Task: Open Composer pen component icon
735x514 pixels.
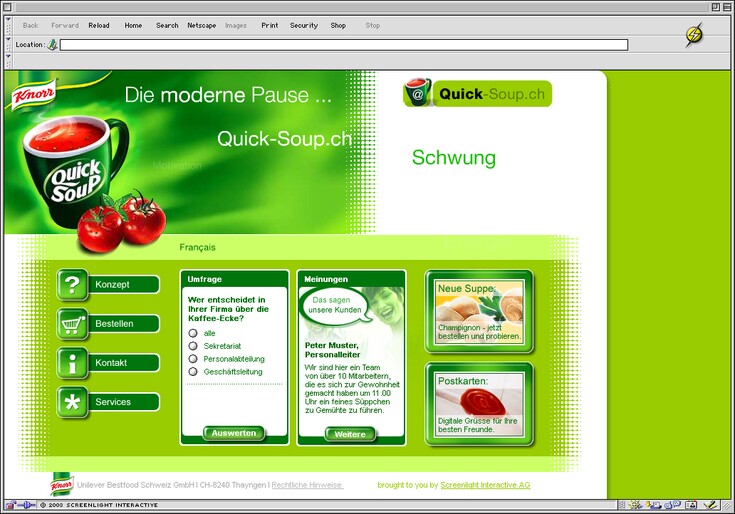Action: pos(711,505)
